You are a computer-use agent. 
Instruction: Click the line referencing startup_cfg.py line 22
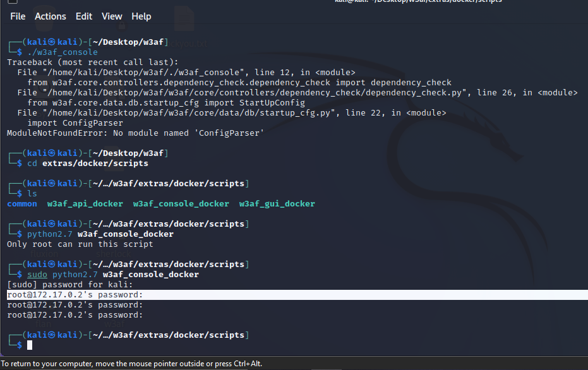coord(232,113)
